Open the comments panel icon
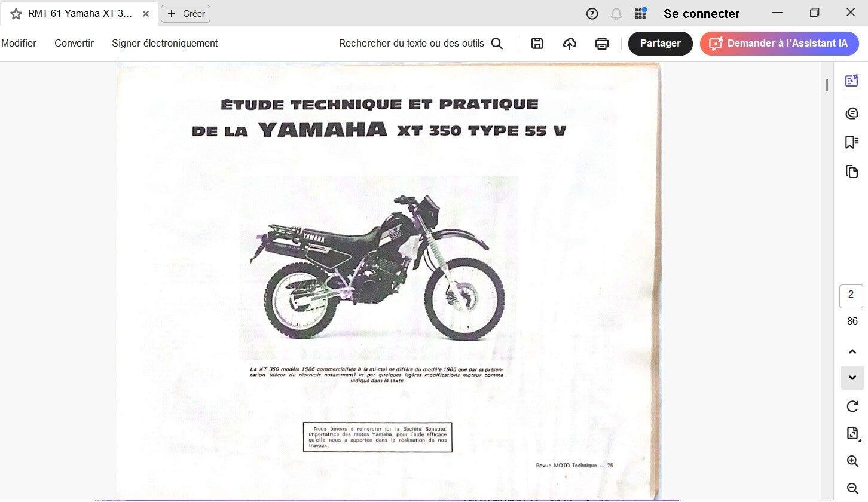 (x=852, y=113)
